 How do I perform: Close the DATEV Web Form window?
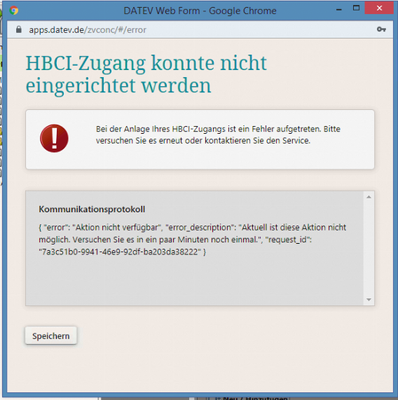(379, 8)
